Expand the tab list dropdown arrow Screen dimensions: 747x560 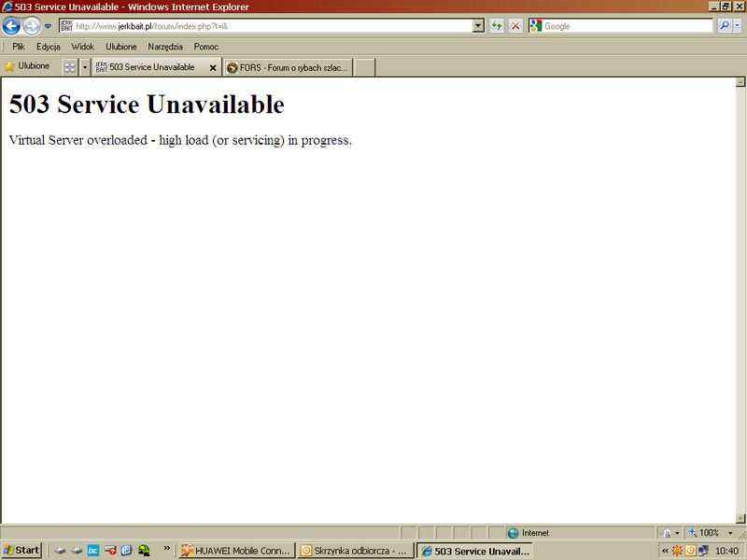[84, 67]
